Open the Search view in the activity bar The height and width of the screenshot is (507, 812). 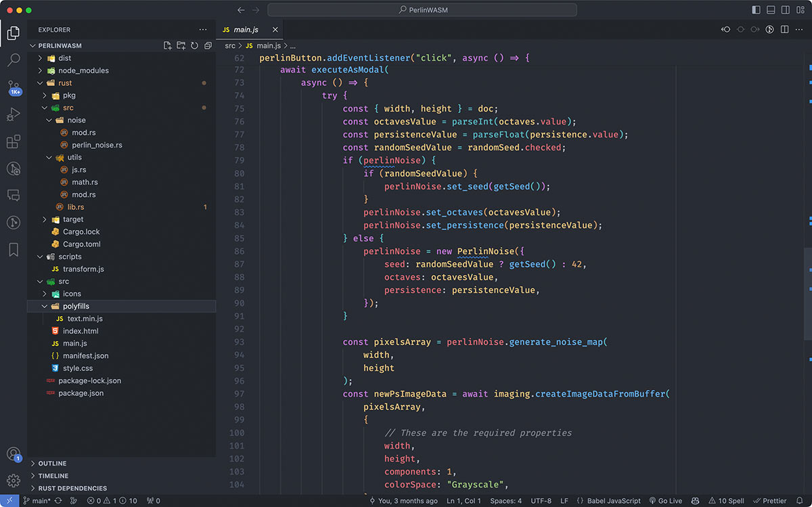click(x=14, y=60)
